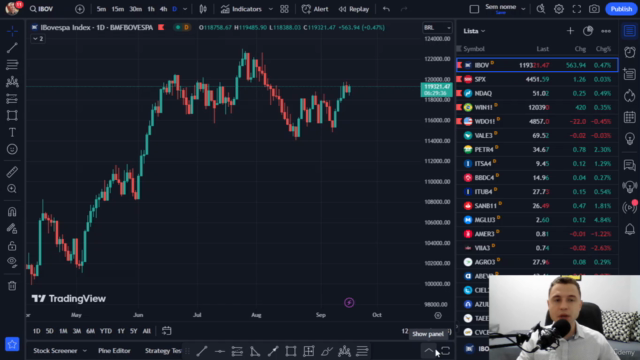Take a chart snapshot with camera icon
Screen dimensions: 640x360
tap(594, 9)
